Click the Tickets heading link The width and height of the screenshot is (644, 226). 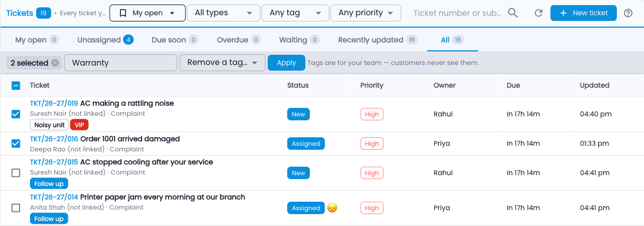tap(20, 13)
